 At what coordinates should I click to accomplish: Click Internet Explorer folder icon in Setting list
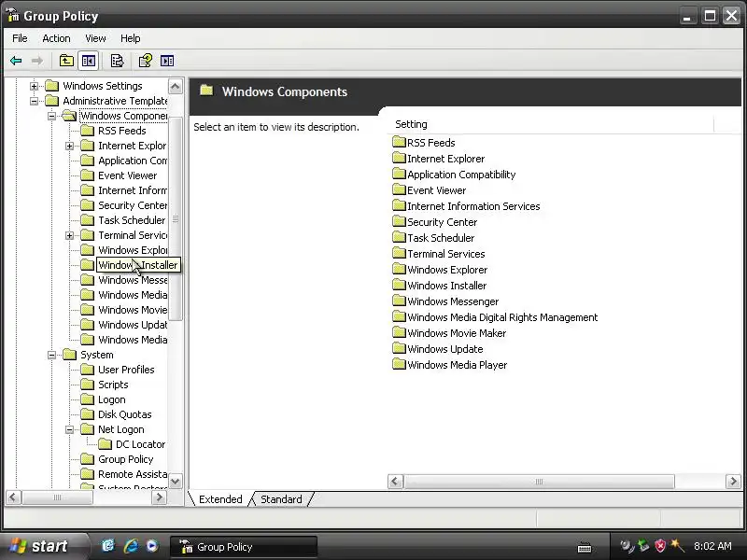tap(399, 158)
